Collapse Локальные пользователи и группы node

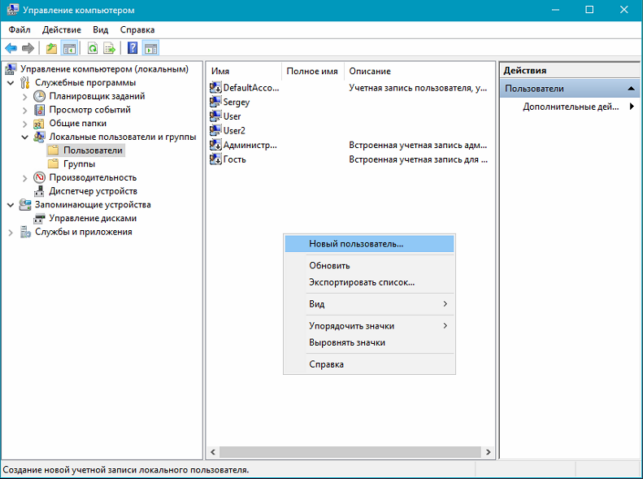point(25,137)
